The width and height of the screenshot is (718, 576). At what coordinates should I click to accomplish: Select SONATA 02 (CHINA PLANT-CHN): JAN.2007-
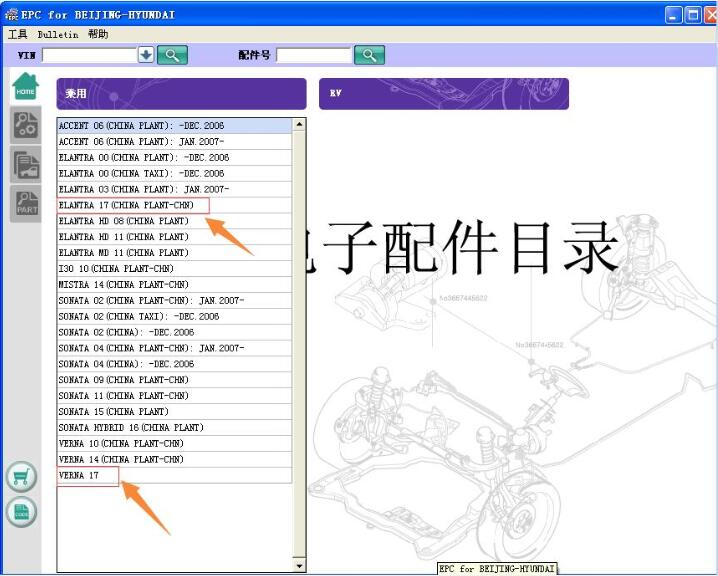pyautogui.click(x=174, y=300)
